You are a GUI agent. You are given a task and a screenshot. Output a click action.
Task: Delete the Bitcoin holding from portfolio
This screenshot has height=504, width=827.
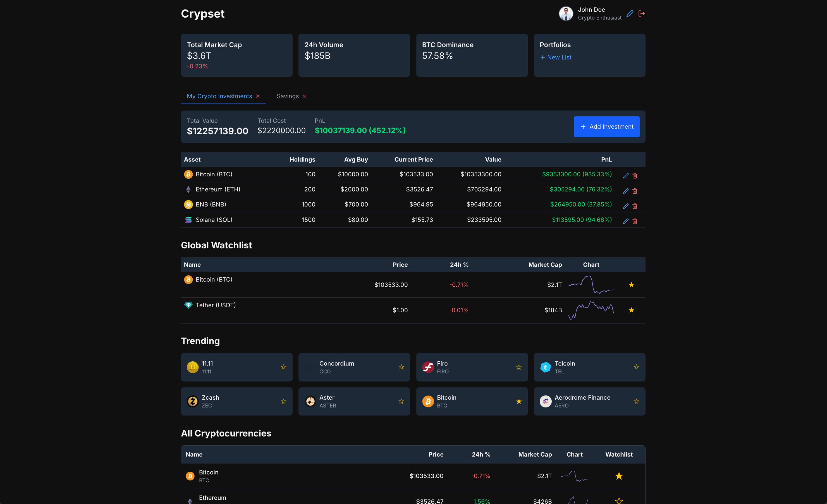point(635,176)
